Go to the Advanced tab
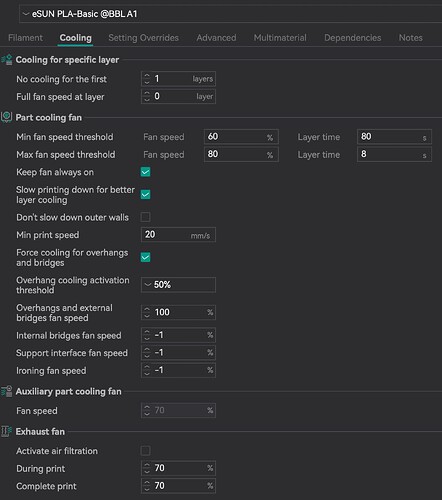The image size is (442, 500). [x=216, y=38]
